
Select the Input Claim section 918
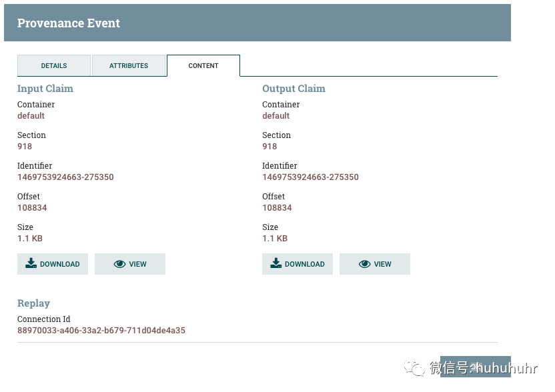(x=25, y=147)
